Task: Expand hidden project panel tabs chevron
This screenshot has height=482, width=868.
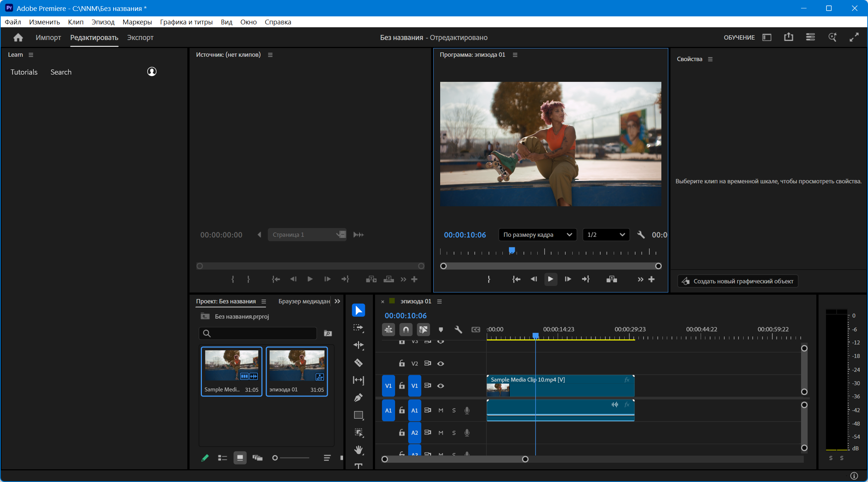Action: tap(337, 301)
